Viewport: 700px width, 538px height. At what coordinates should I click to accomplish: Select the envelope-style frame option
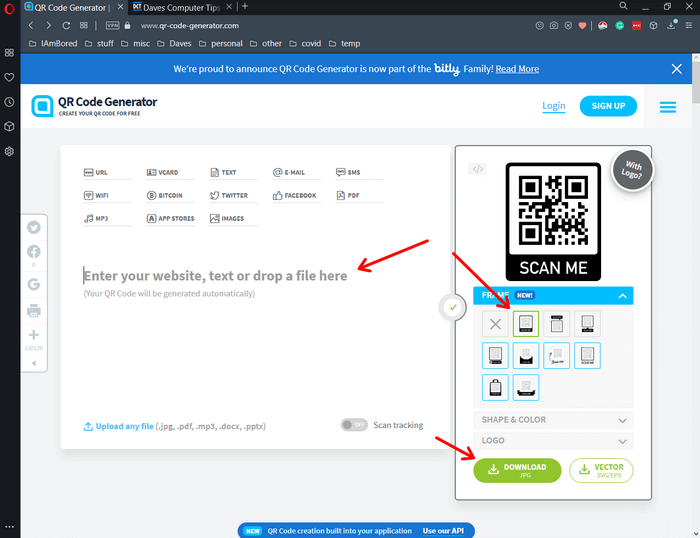point(526,356)
